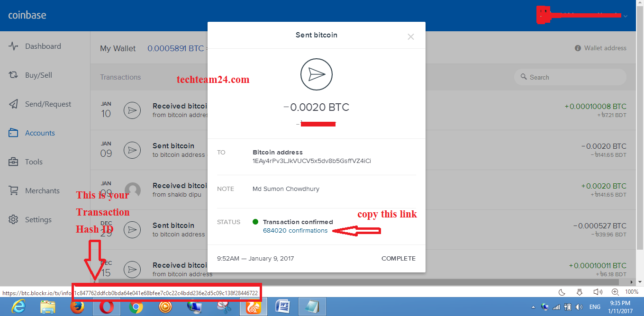The height and width of the screenshot is (316, 644).
Task: Click the note text Md Sumon Chowdhury
Action: pyautogui.click(x=286, y=189)
